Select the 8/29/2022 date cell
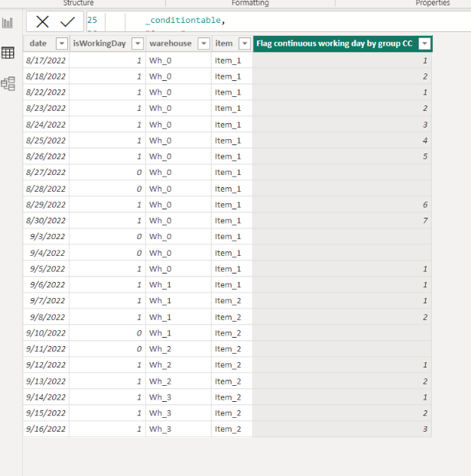Image resolution: width=471 pixels, height=476 pixels. [46, 205]
